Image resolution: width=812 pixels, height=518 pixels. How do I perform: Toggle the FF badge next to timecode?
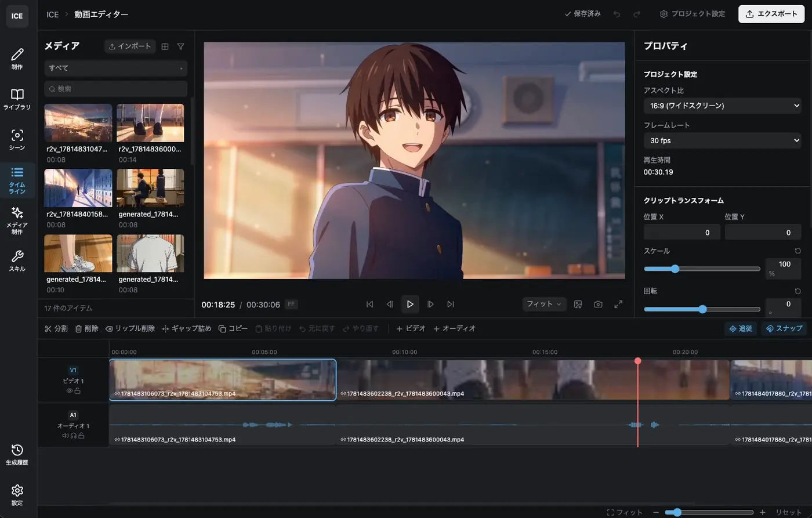291,304
